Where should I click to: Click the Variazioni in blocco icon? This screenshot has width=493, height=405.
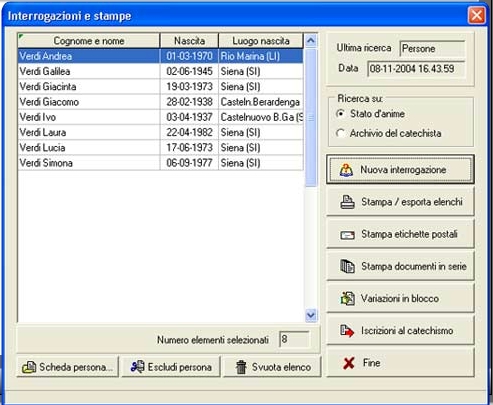(347, 299)
